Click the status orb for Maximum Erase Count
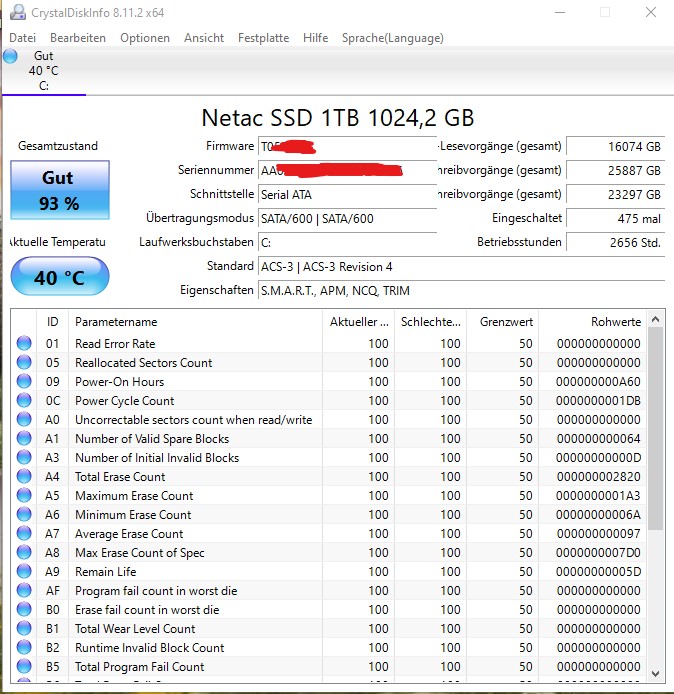The width and height of the screenshot is (674, 694). click(24, 495)
